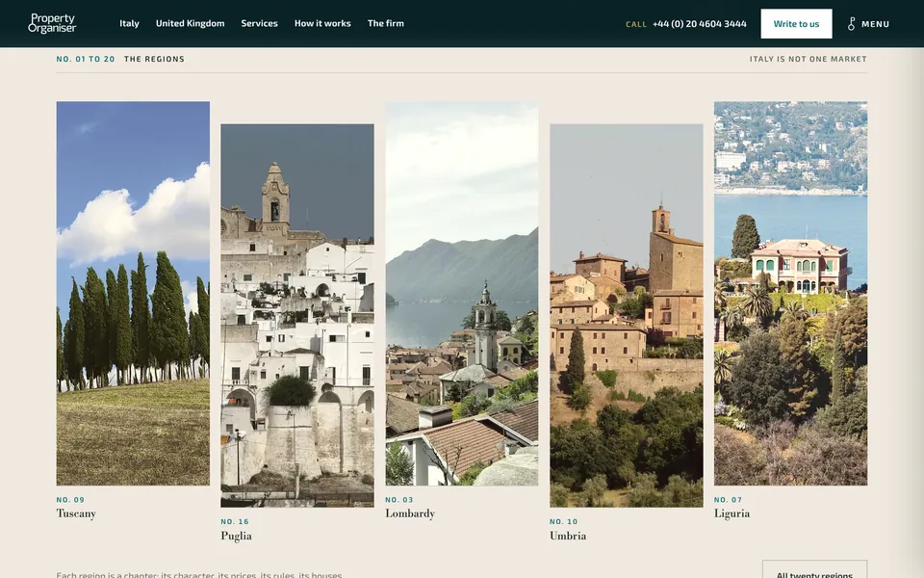Click the 'NO. 01 TO 20' heading text
This screenshot has width=924, height=578.
click(x=86, y=59)
